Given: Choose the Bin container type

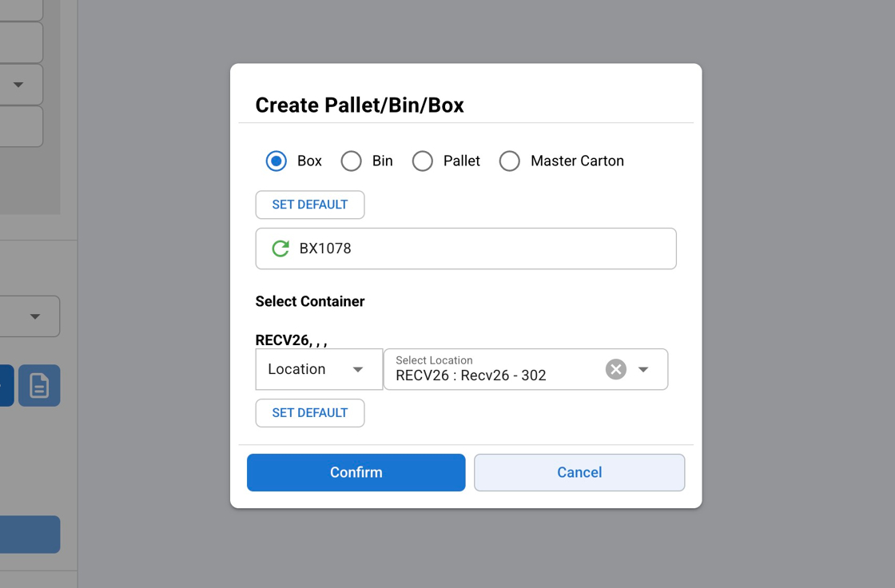Looking at the screenshot, I should click(x=352, y=161).
